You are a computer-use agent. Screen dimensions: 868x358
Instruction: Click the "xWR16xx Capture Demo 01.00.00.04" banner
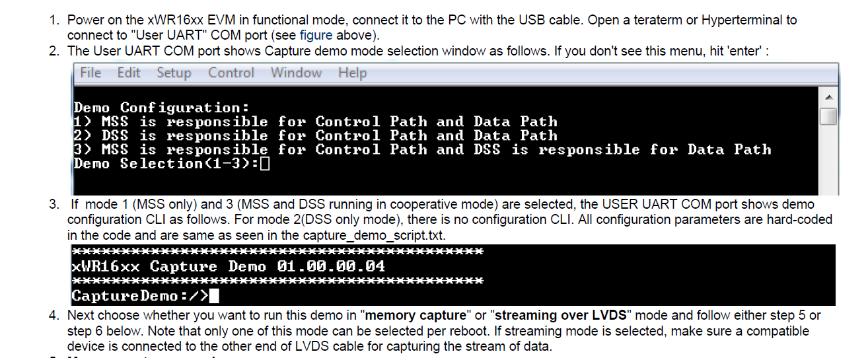(228, 267)
